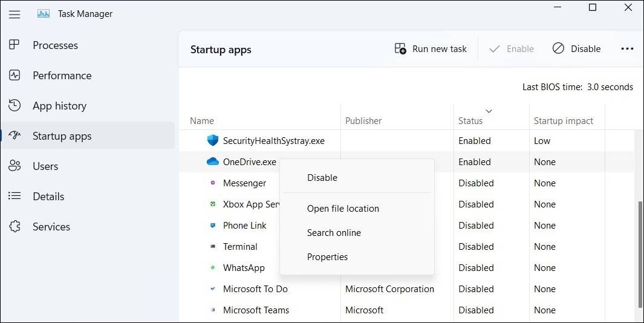The width and height of the screenshot is (644, 323).
Task: Click the sort chevron above Status column
Action: pos(489,111)
